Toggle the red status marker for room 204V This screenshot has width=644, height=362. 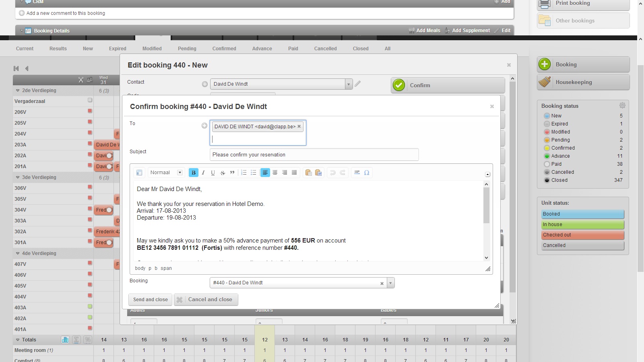tap(90, 133)
